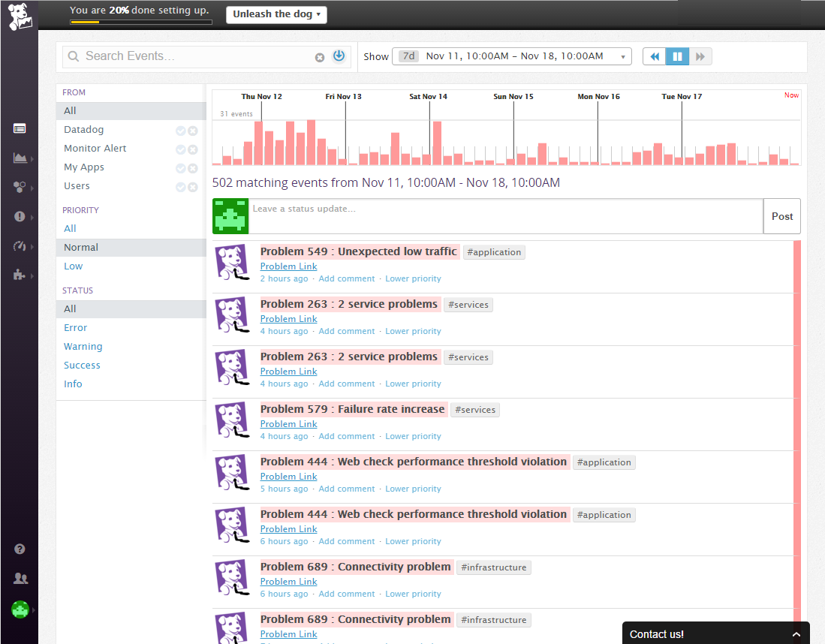Select Error under Status filter

76,328
